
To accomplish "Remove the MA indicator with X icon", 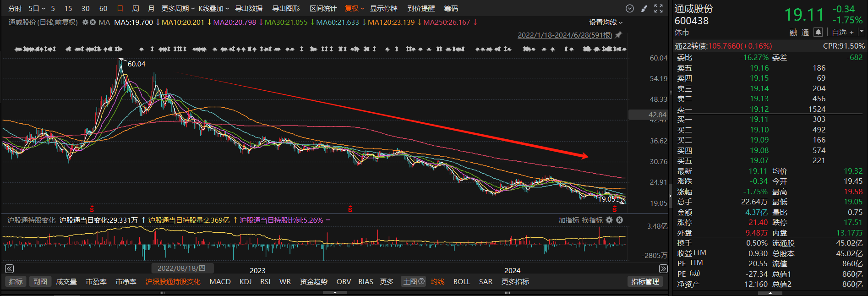I will click(93, 22).
